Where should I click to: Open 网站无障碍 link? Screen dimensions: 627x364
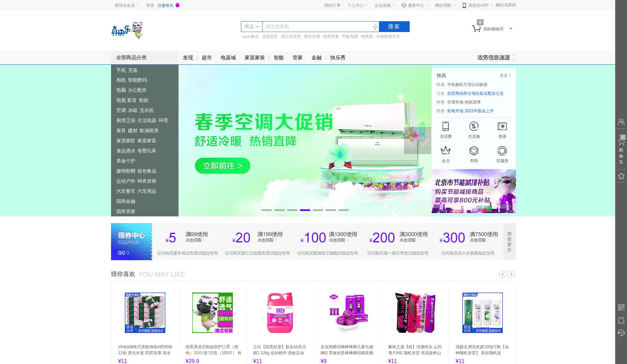click(x=506, y=5)
